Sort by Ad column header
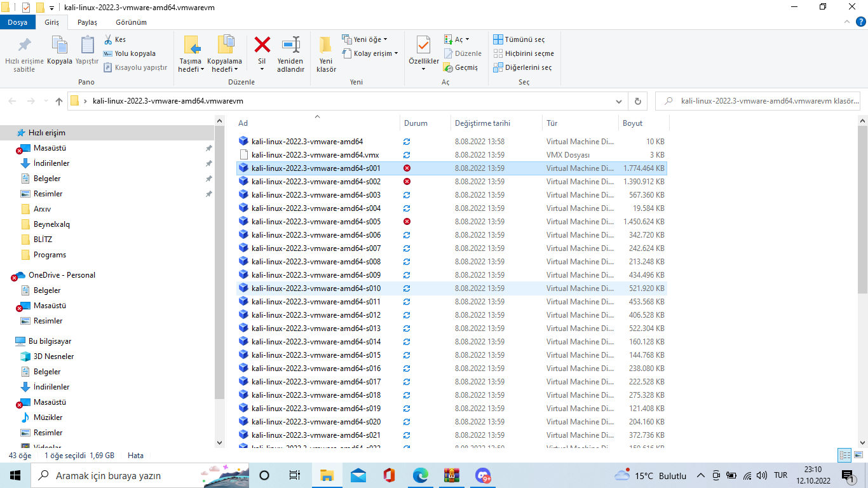868x488 pixels. [x=318, y=123]
